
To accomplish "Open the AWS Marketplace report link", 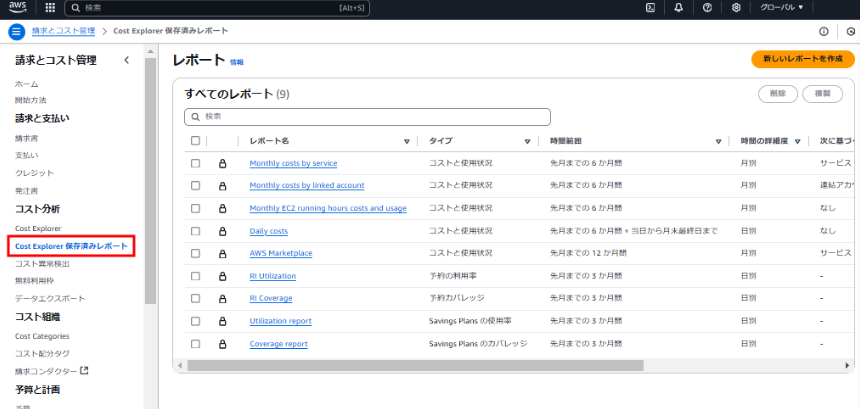I will click(281, 253).
